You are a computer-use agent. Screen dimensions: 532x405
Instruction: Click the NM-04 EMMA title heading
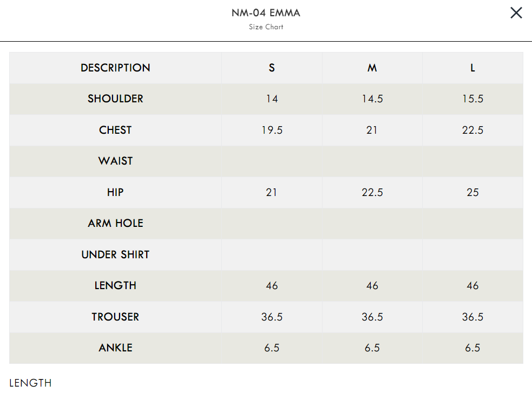click(x=266, y=14)
